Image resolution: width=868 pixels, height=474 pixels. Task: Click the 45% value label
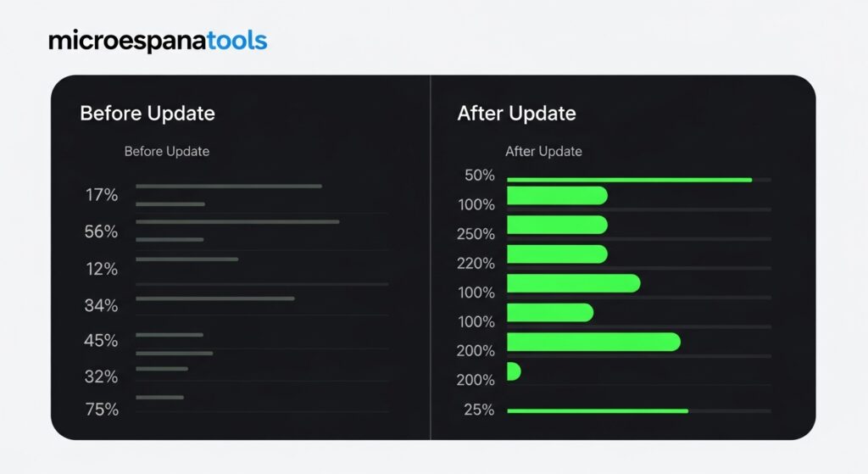point(102,341)
